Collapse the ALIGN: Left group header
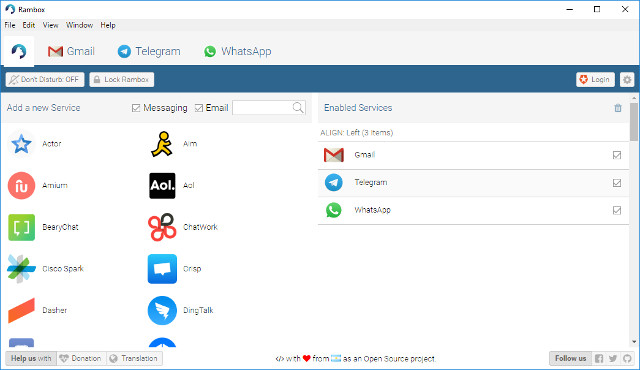Image resolution: width=640 pixels, height=370 pixels. point(473,133)
